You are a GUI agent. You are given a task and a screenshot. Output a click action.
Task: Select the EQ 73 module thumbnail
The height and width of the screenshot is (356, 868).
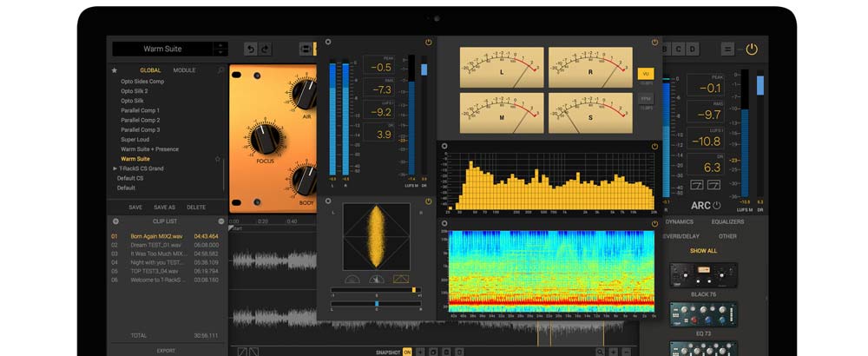pyautogui.click(x=703, y=314)
